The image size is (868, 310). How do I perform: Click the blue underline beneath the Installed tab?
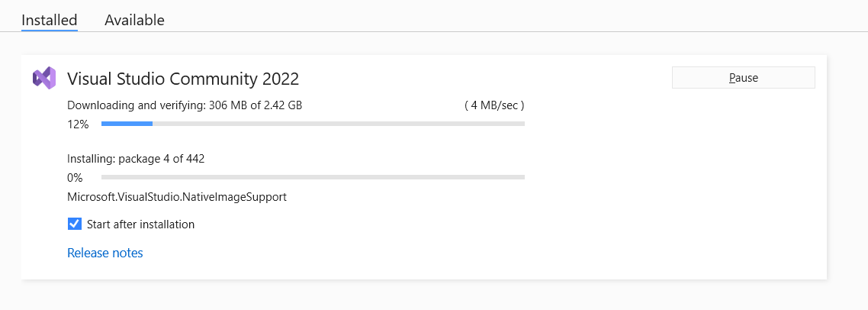coord(50,31)
